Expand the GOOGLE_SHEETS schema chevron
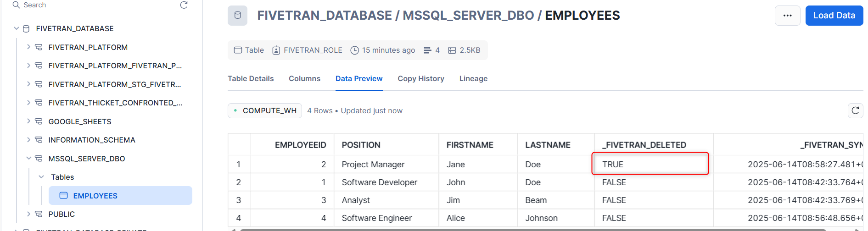This screenshot has height=231, width=868. pyautogui.click(x=28, y=121)
